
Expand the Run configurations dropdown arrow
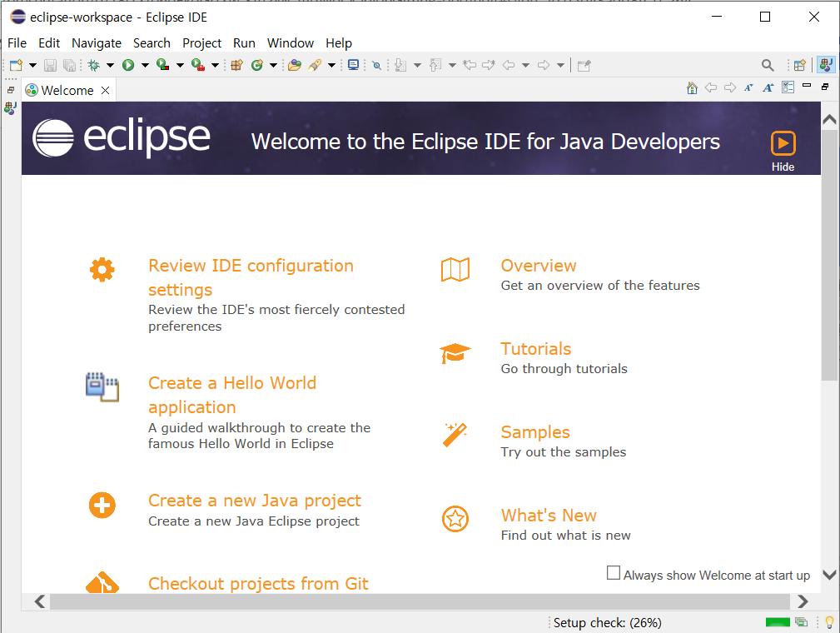tap(145, 66)
